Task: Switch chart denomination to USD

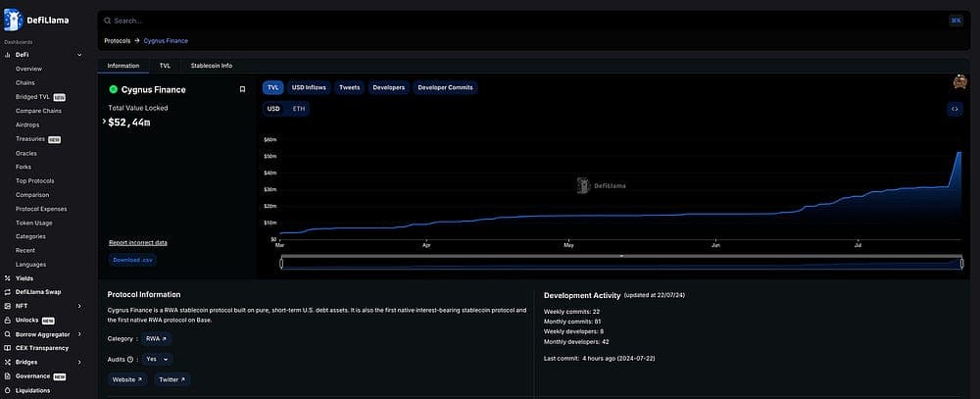Action: 273,109
